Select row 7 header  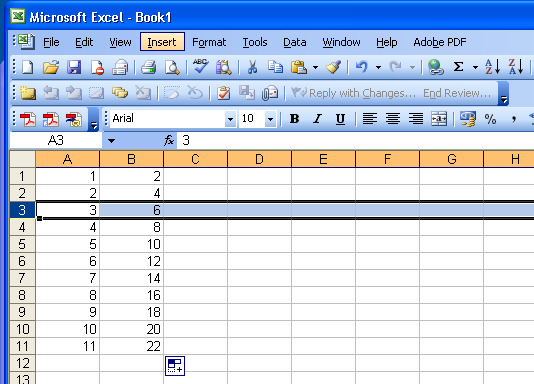point(22,278)
